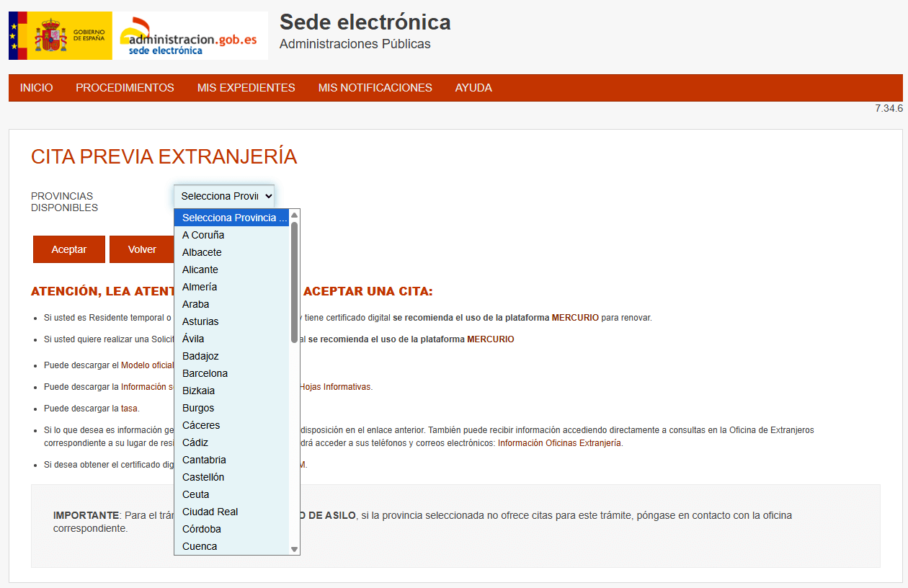Click the Gobierno de España coat of arms logo
This screenshot has width=908, height=588.
point(59,35)
